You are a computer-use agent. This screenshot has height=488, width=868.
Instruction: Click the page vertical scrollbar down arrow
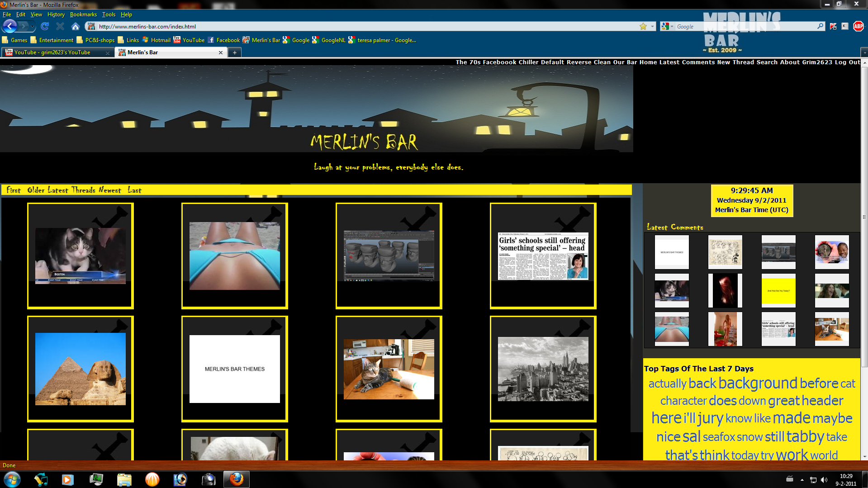coord(864,457)
